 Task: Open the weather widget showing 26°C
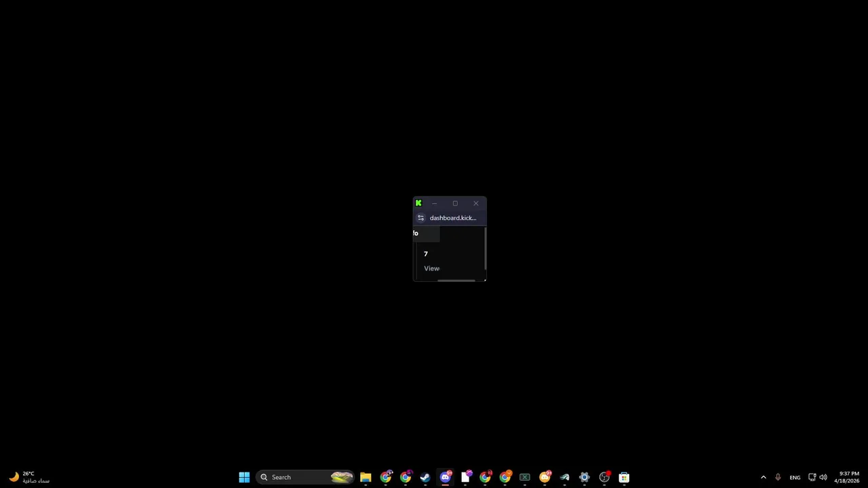pos(28,477)
